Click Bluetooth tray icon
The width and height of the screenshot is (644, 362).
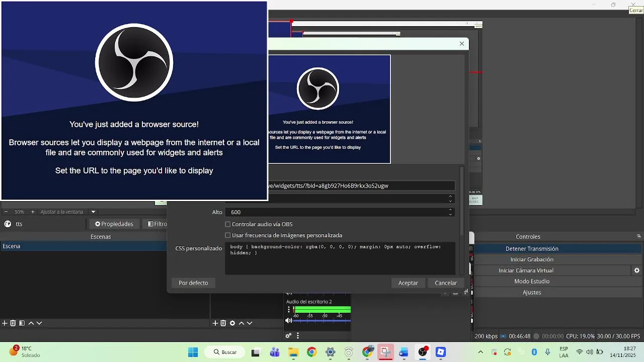[534, 352]
